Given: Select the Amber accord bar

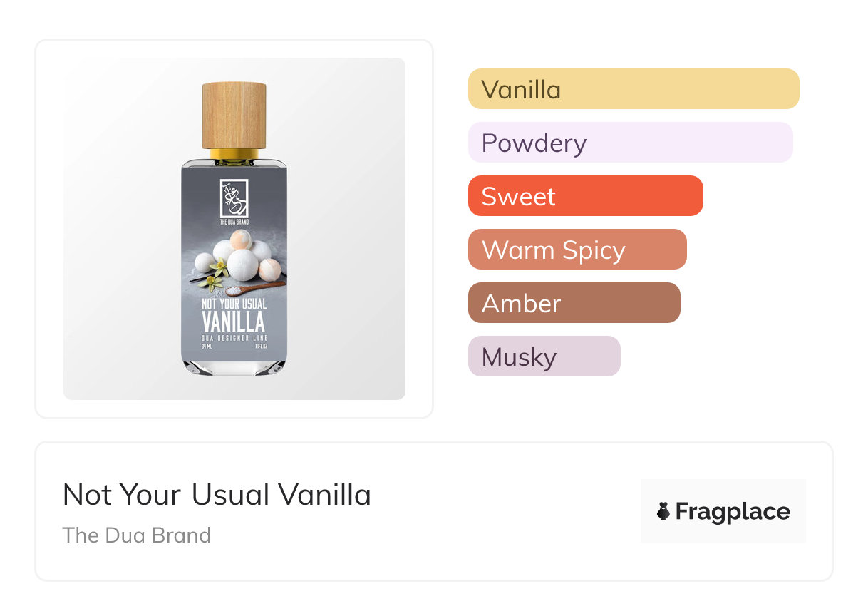Looking at the screenshot, I should coord(574,303).
